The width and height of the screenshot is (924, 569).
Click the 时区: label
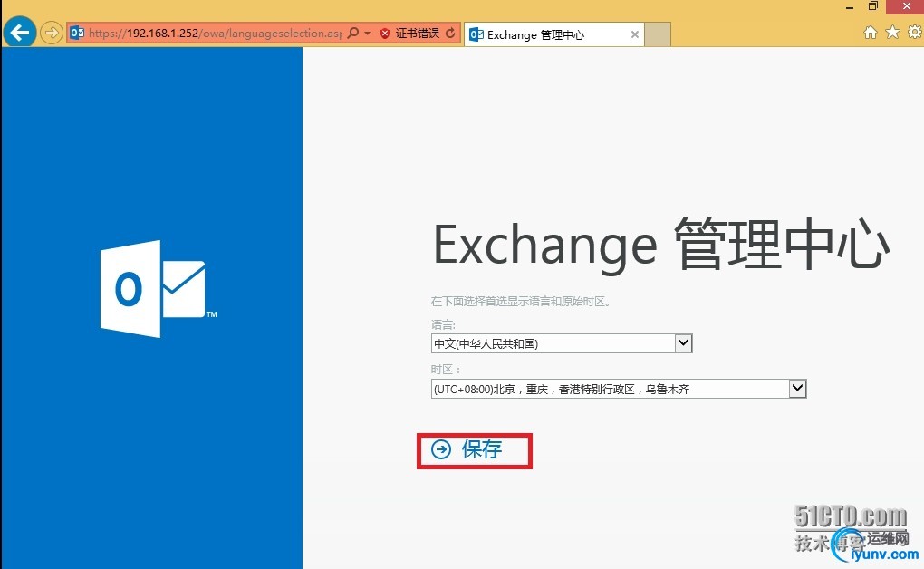[x=446, y=370]
